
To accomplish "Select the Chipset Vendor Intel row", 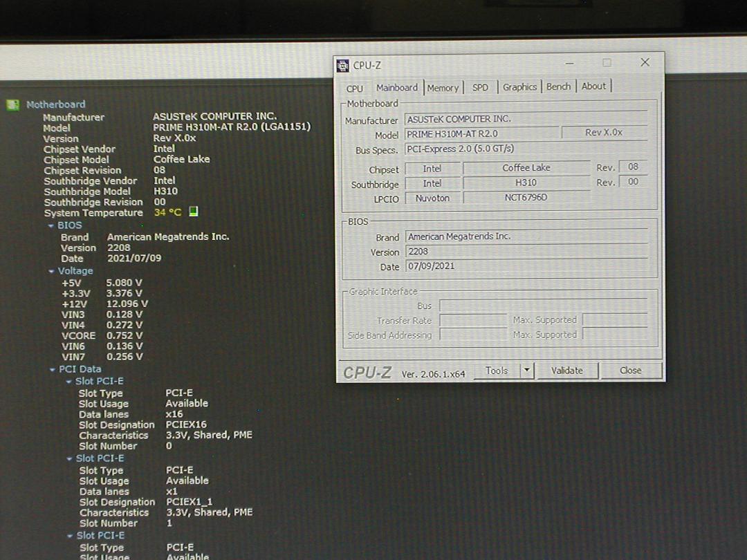I will pyautogui.click(x=109, y=149).
